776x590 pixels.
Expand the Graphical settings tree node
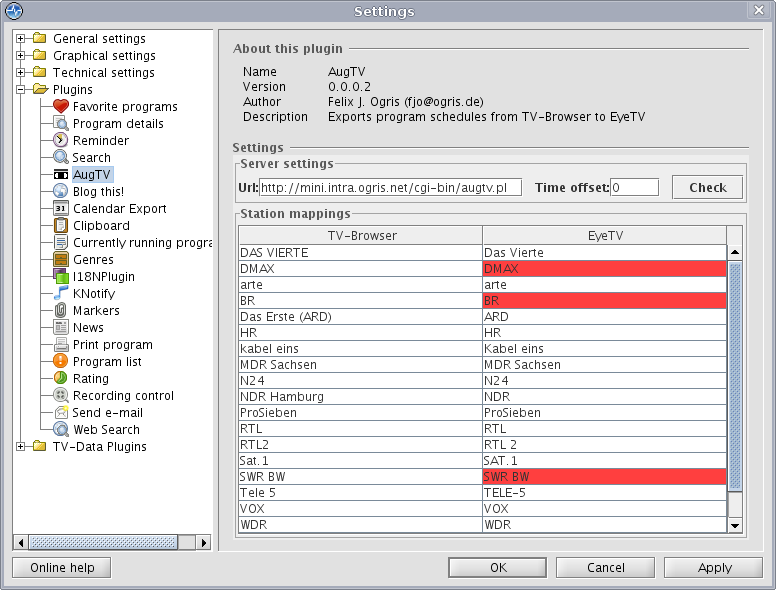[20, 56]
